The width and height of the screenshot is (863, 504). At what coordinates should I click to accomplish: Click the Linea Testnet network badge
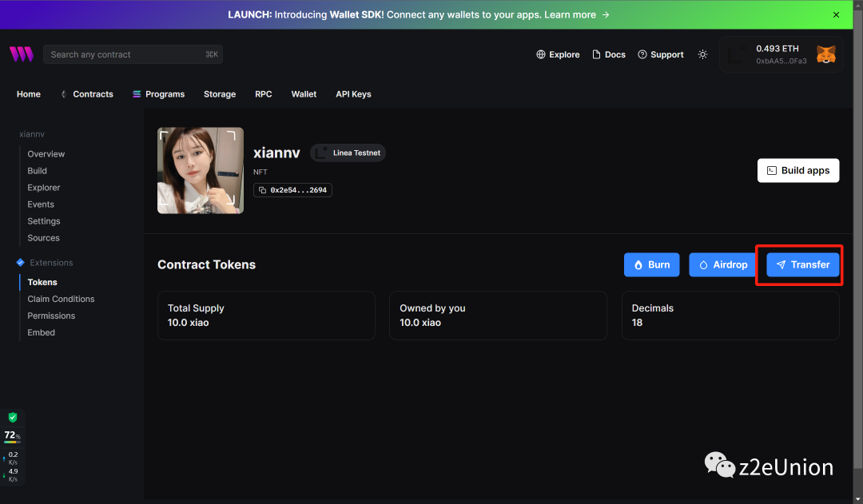click(348, 153)
